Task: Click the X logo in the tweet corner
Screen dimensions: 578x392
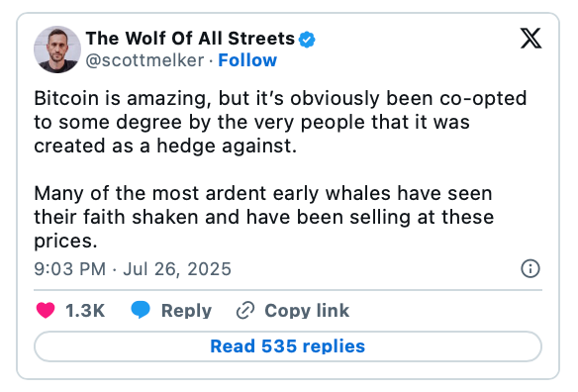Action: coord(530,38)
